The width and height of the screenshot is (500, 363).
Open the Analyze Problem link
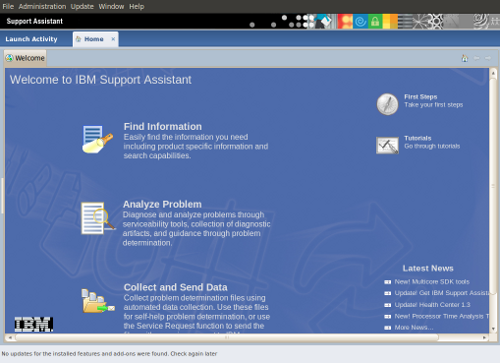click(x=162, y=204)
